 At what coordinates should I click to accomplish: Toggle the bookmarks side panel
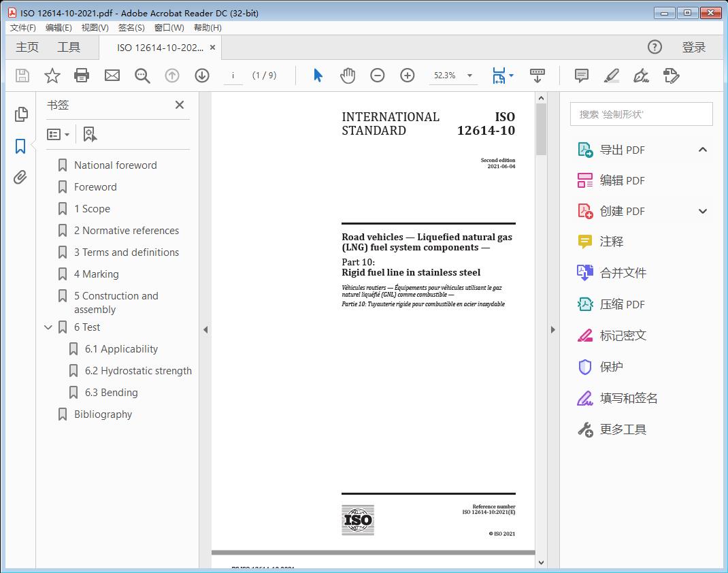coord(20,146)
